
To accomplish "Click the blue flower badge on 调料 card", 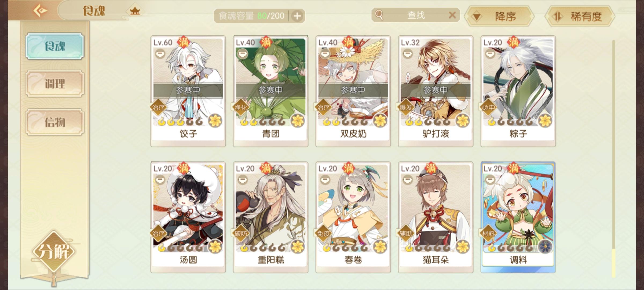I will point(545,247).
